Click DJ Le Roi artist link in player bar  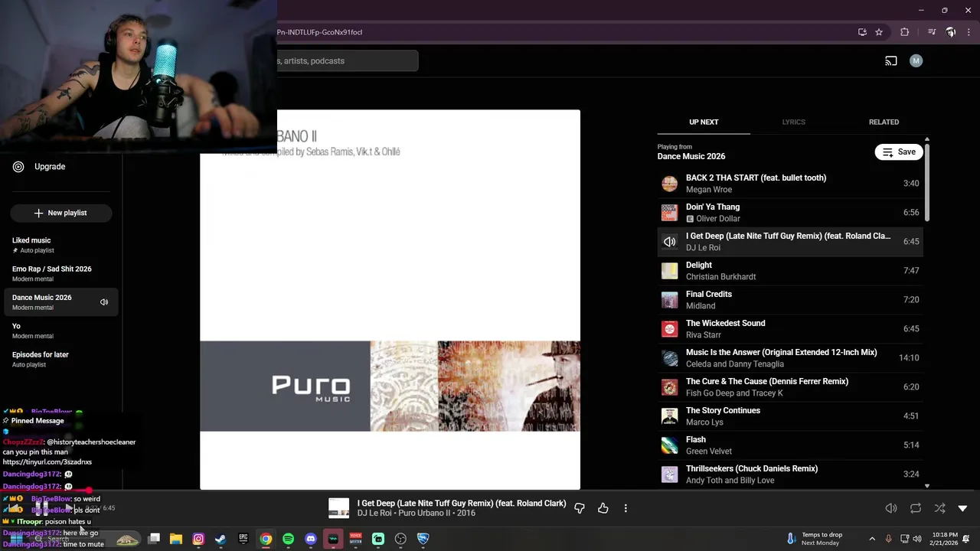pyautogui.click(x=374, y=514)
